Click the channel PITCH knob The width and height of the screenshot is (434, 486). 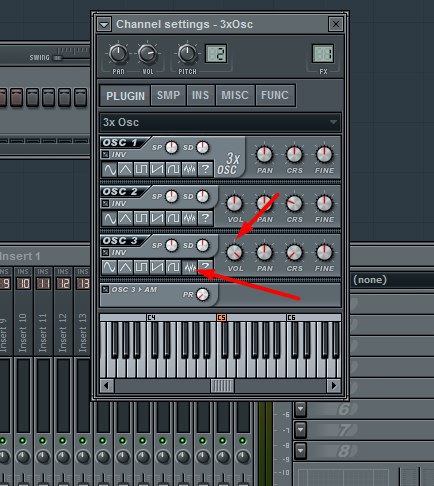(187, 54)
